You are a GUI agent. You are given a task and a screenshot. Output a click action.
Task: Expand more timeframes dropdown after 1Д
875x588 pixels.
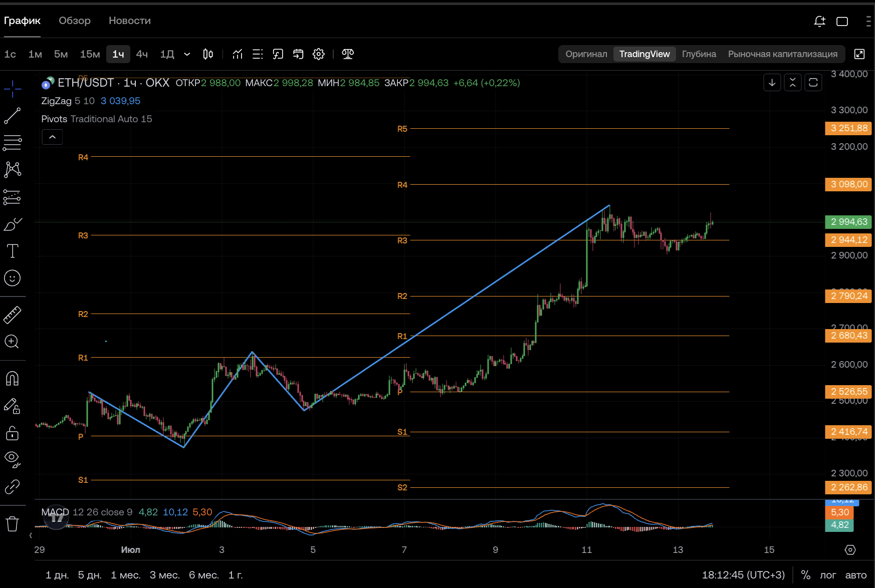tap(187, 54)
